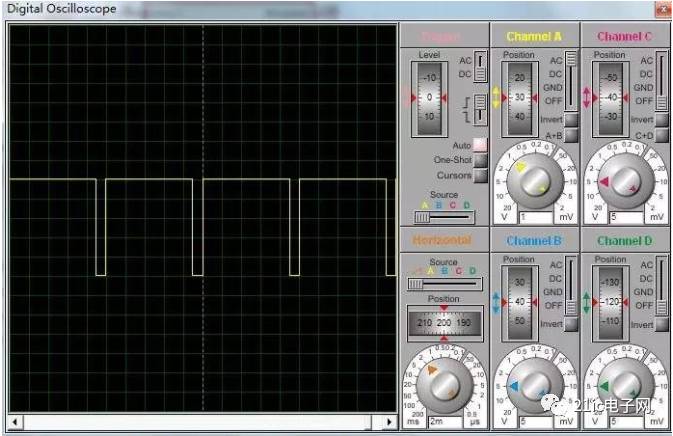Click the pink Channel C position arrows
The image size is (673, 436).
(587, 98)
